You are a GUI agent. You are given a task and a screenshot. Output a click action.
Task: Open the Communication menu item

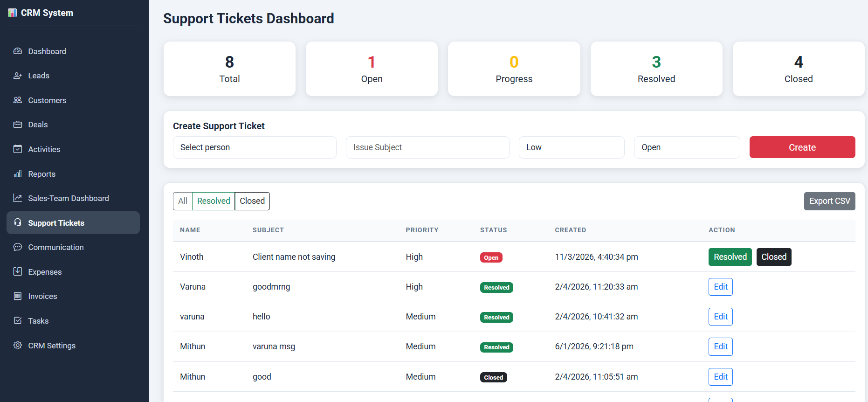73,247
